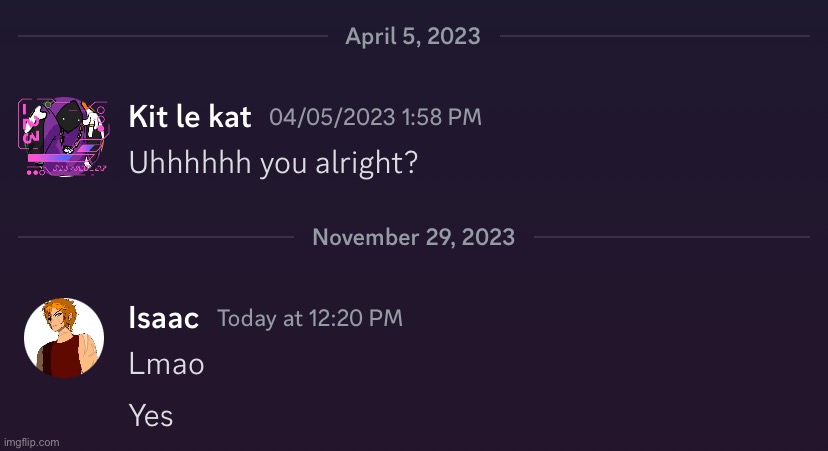Open the Kit le kat username

190,117
